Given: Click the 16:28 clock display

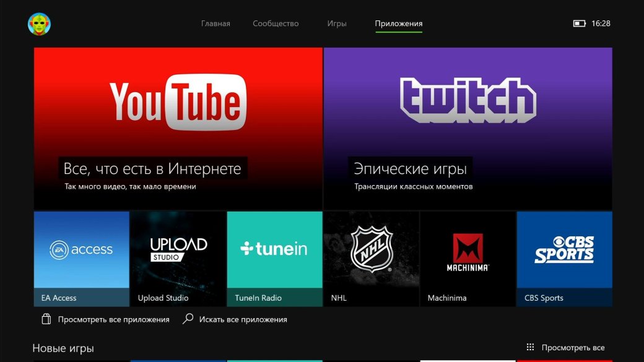Looking at the screenshot, I should [x=601, y=24].
